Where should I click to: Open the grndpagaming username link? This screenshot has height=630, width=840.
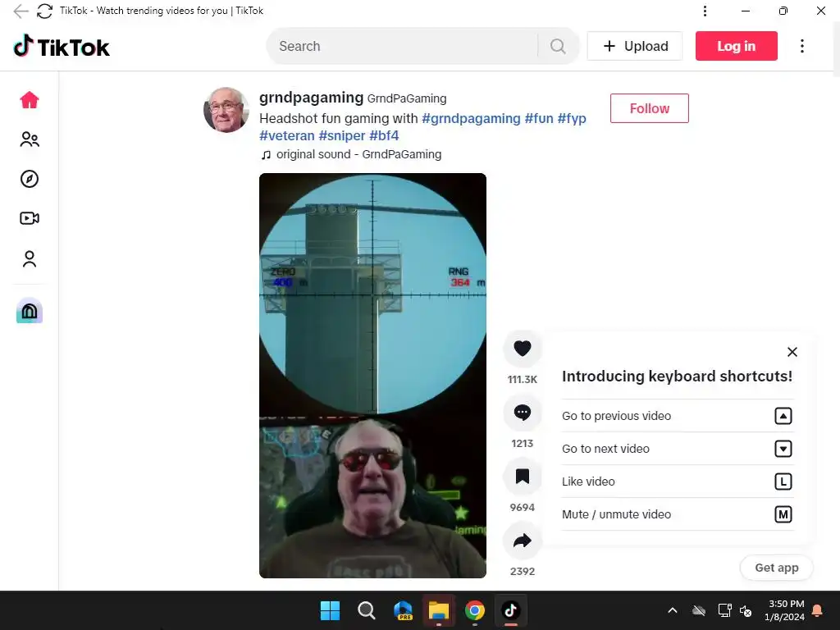coord(311,98)
